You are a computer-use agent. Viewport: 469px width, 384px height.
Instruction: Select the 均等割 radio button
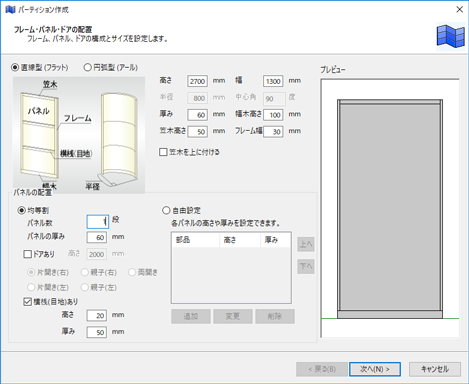pyautogui.click(x=21, y=210)
